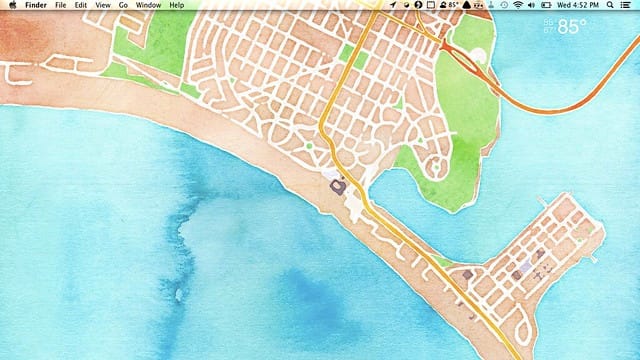Screen dimensions: 640x360
Task: Open Spotlight search magnifier
Action: (x=610, y=5)
